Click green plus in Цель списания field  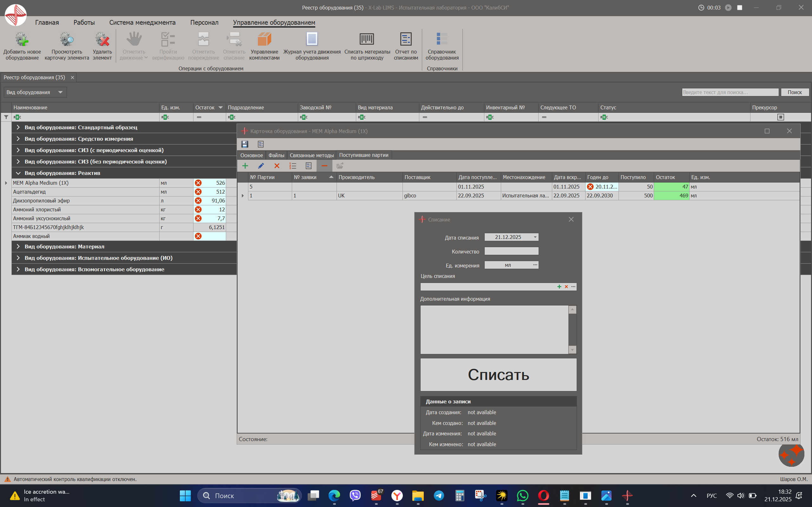[559, 287]
